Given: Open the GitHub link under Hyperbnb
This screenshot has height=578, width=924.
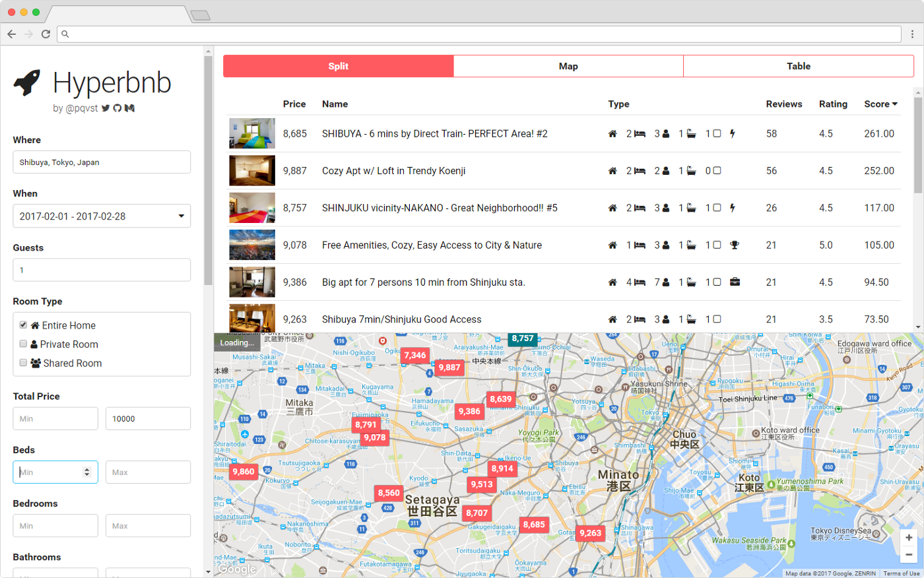Looking at the screenshot, I should click(x=117, y=108).
